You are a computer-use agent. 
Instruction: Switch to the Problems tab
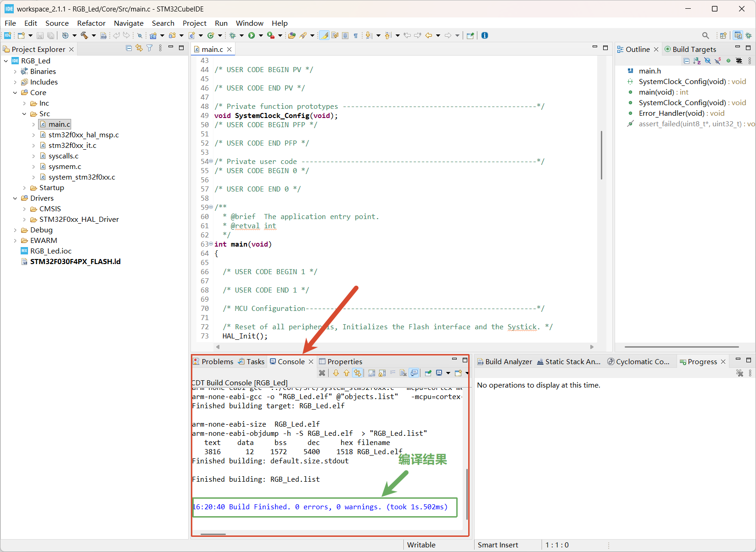213,361
